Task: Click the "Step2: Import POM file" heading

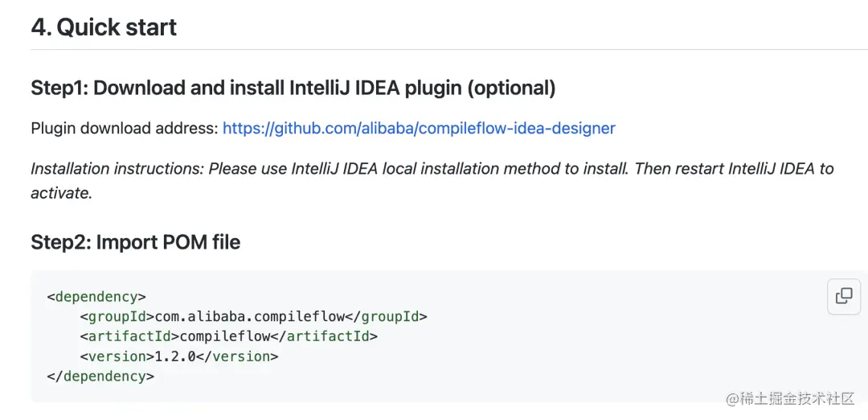Action: tap(135, 242)
